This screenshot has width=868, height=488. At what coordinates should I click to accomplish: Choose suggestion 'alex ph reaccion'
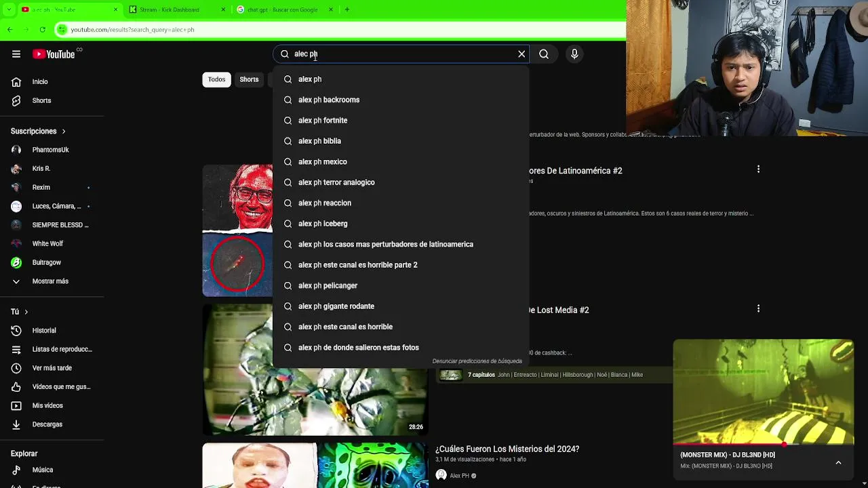401,203
